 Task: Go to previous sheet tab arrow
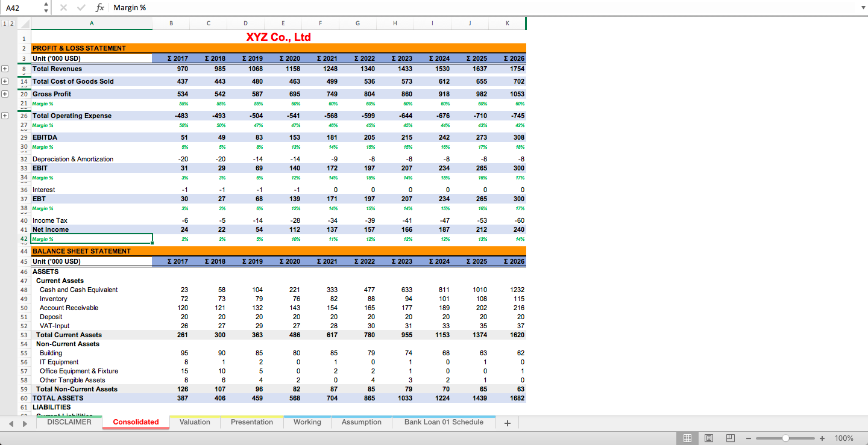click(11, 423)
